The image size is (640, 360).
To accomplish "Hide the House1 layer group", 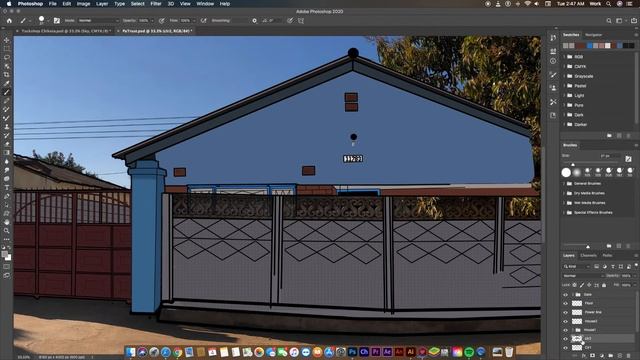I will [566, 330].
